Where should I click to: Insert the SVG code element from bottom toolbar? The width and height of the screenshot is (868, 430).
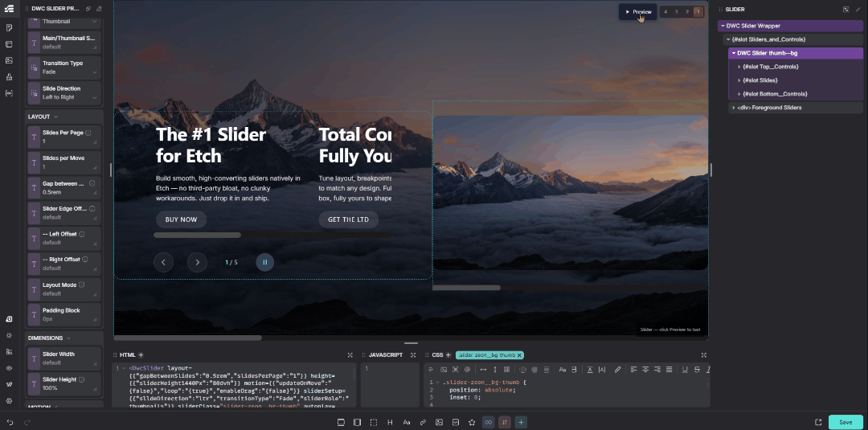[x=456, y=422]
